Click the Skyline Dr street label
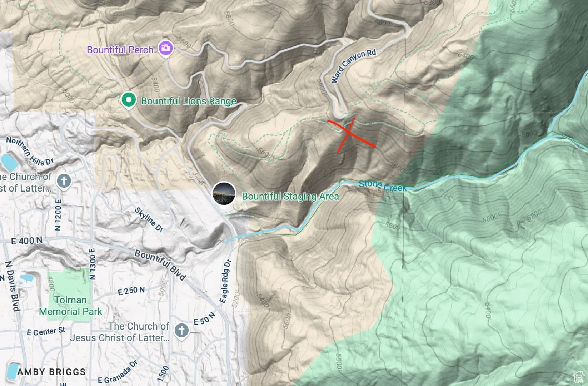Viewport: 588px width, 386px height. [149, 219]
